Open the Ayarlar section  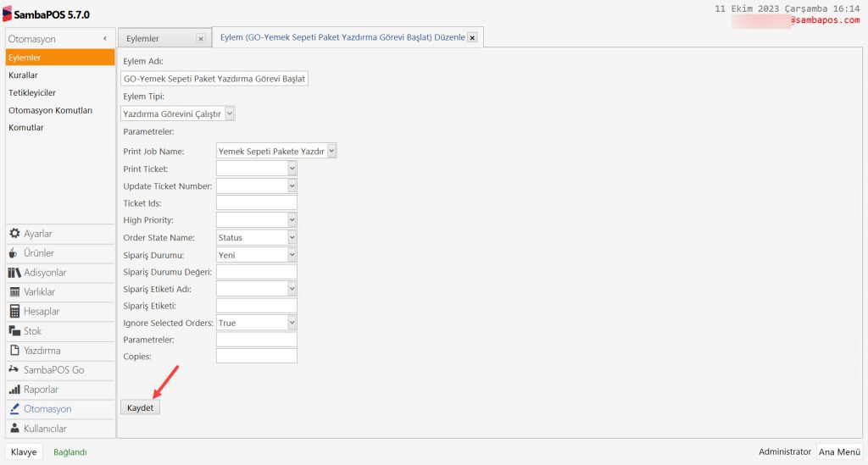point(60,233)
